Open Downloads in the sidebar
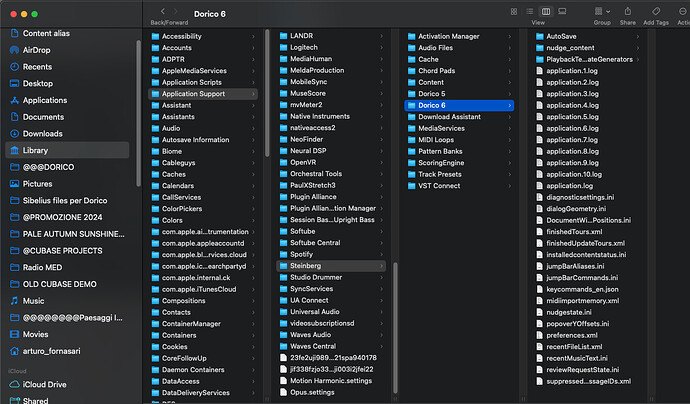Image resolution: width=690 pixels, height=404 pixels. (42, 134)
